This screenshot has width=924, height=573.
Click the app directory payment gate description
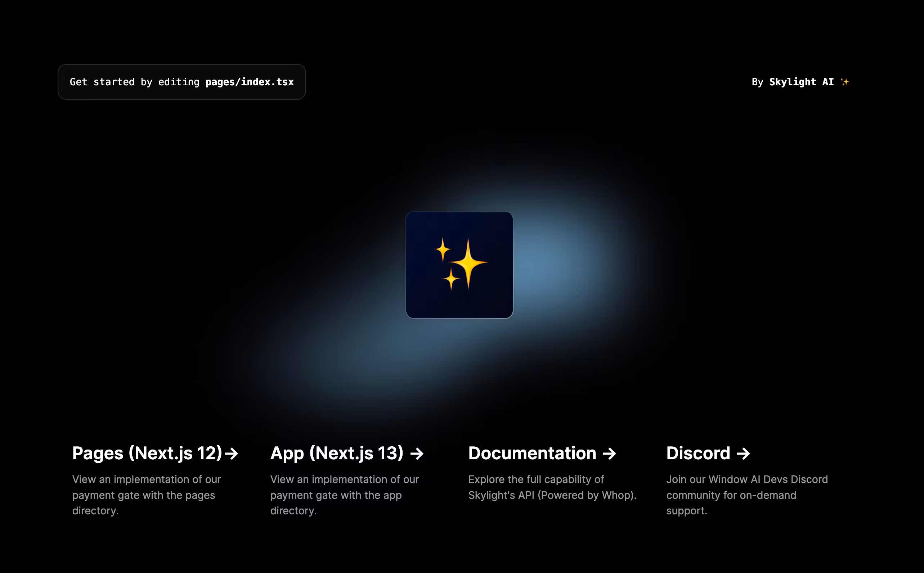click(x=344, y=495)
